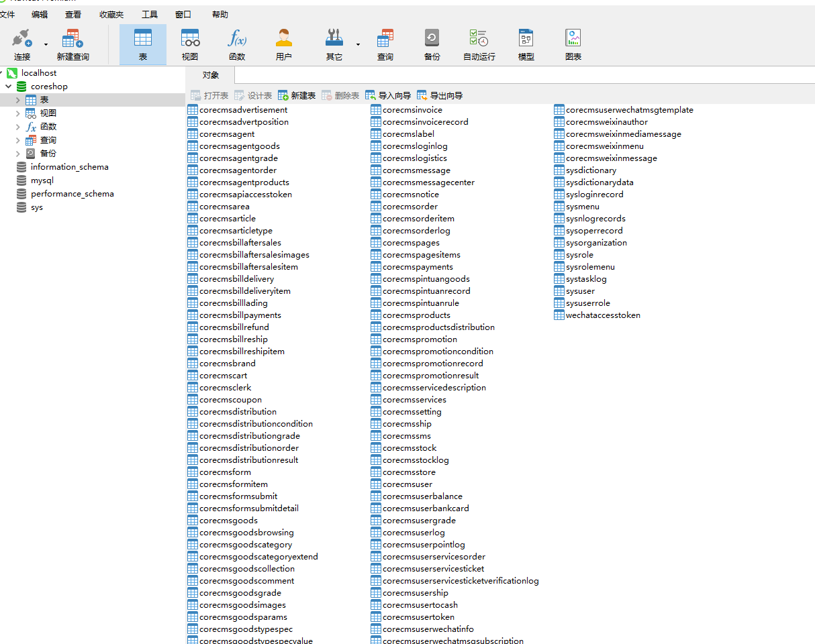This screenshot has height=644, width=815.
Task: Open the dropdown arrow next to 连接
Action: point(46,45)
